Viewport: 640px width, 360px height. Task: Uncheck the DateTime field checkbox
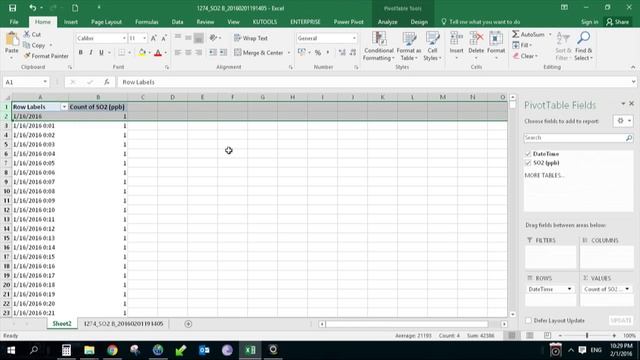click(528, 154)
